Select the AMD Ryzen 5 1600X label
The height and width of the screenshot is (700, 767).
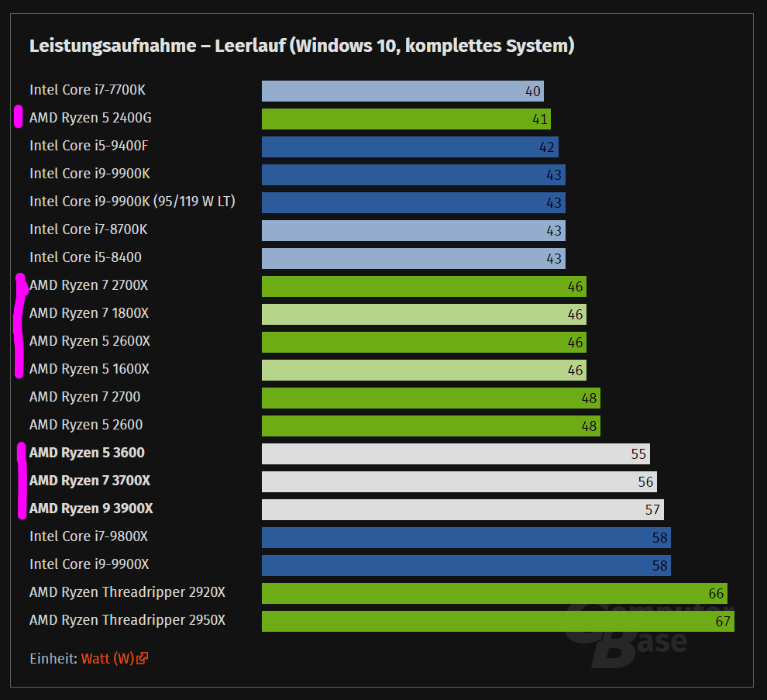click(x=90, y=369)
